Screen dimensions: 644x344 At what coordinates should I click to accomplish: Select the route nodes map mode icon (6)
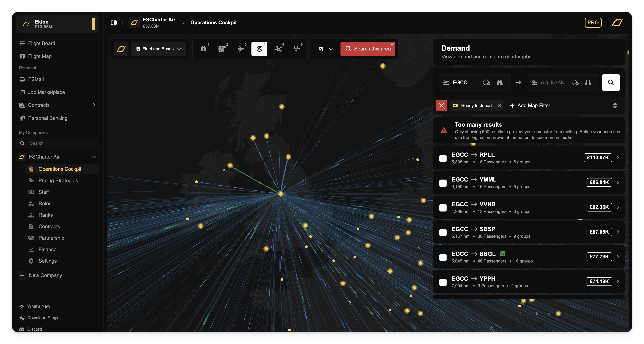297,49
